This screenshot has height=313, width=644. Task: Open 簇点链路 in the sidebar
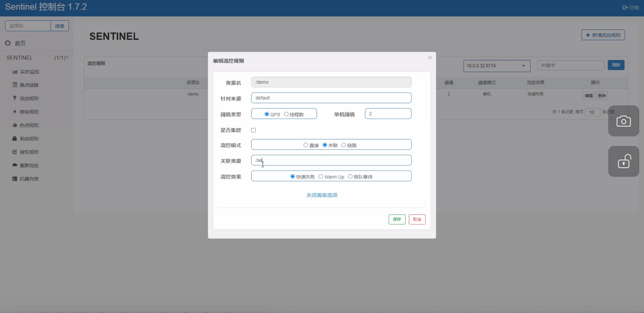coord(29,85)
